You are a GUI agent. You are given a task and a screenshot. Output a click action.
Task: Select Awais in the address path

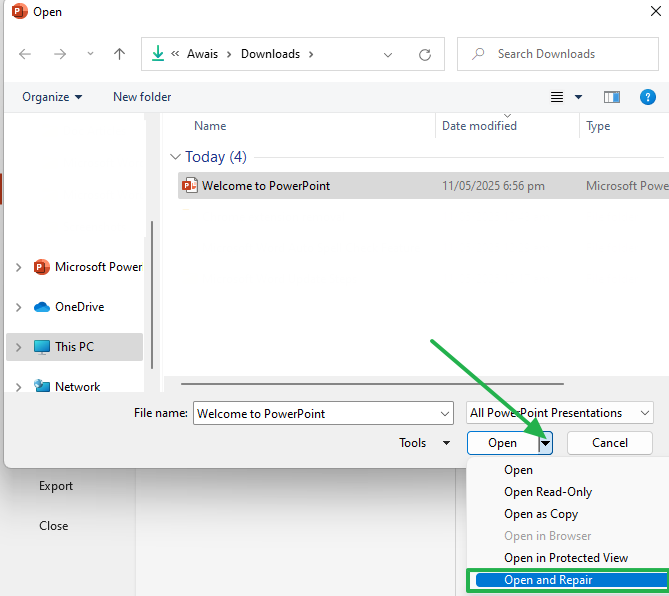pos(202,54)
